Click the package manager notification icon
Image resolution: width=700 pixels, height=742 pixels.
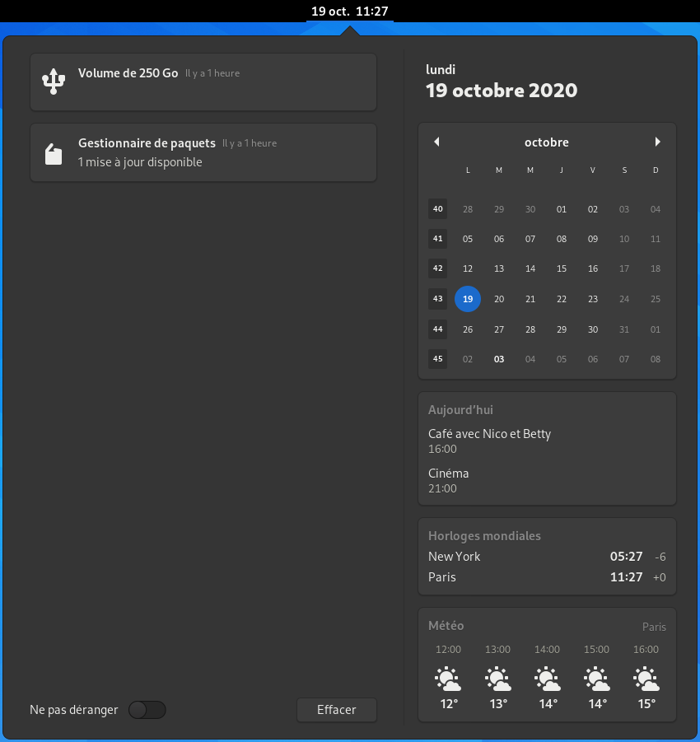click(54, 153)
